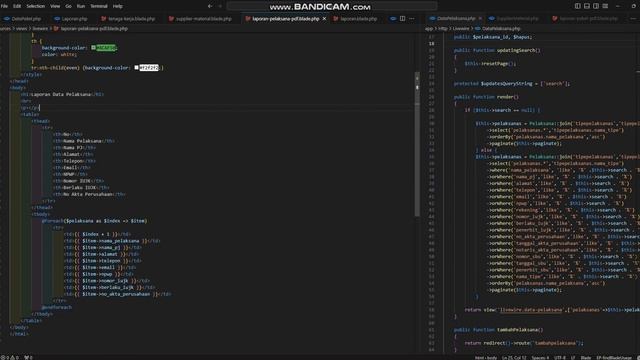Click 'UTF-8' encoding in status bar
This screenshot has width=640, height=360.
click(560, 358)
